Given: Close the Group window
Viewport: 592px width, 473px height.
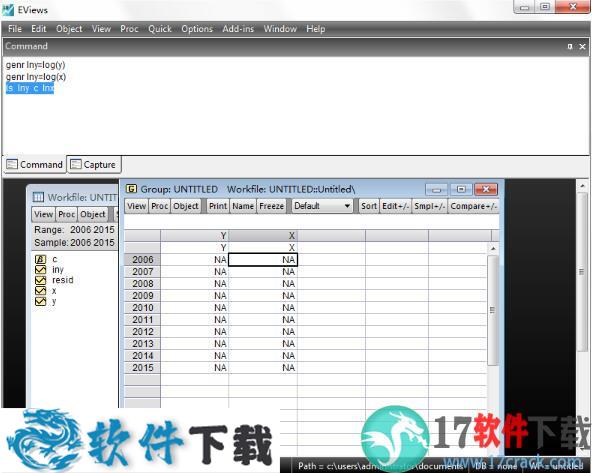Looking at the screenshot, I should click(x=486, y=189).
